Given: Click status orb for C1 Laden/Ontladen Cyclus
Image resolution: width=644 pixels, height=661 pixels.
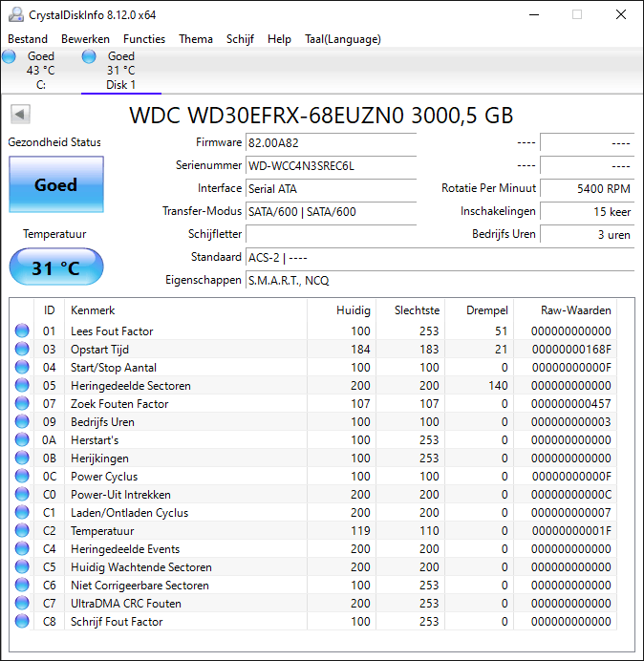Looking at the screenshot, I should (x=22, y=512).
